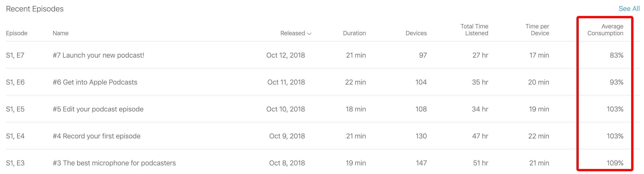Open episode #7 Launch your new podcast!

(98, 55)
